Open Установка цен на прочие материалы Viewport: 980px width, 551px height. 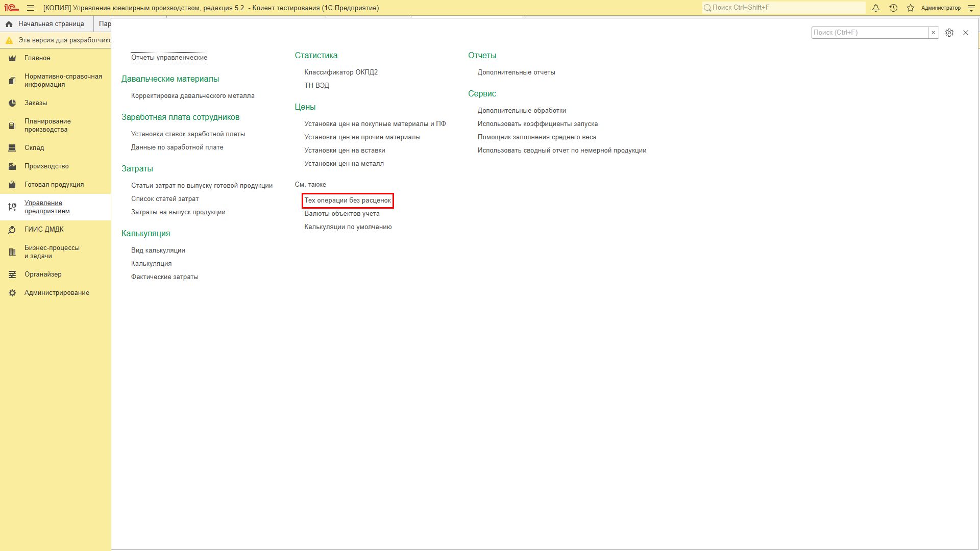click(x=362, y=137)
